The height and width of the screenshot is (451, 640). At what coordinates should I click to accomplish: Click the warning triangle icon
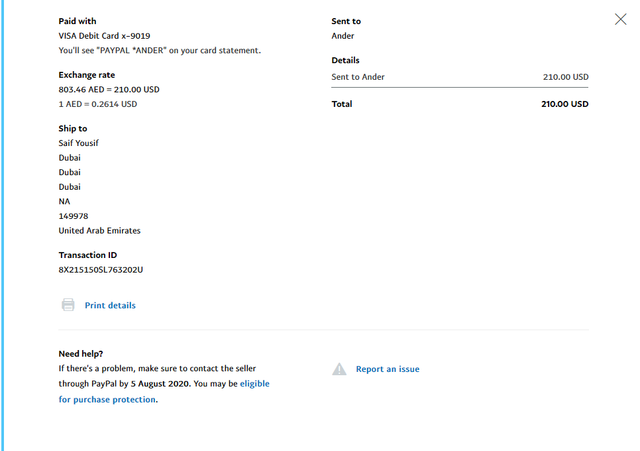(x=339, y=369)
